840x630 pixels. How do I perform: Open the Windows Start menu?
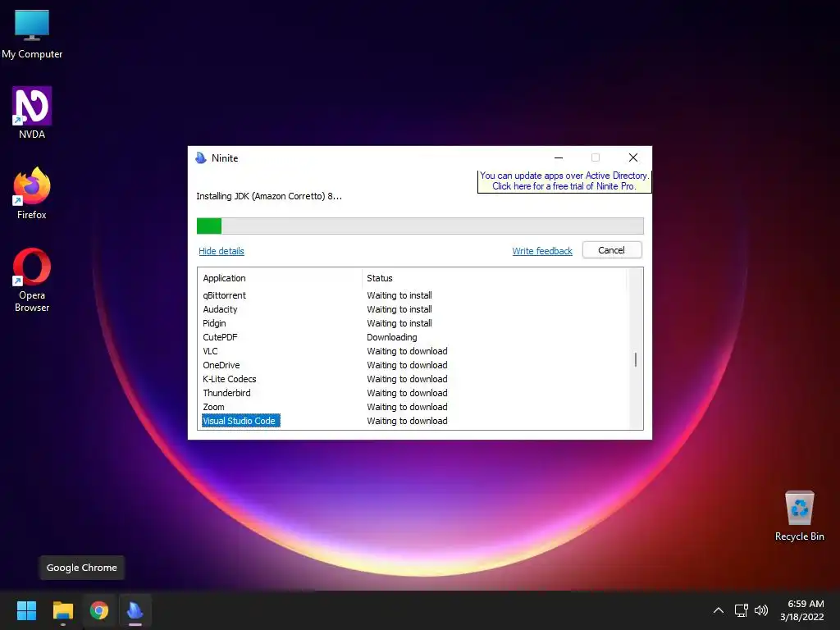click(x=26, y=610)
